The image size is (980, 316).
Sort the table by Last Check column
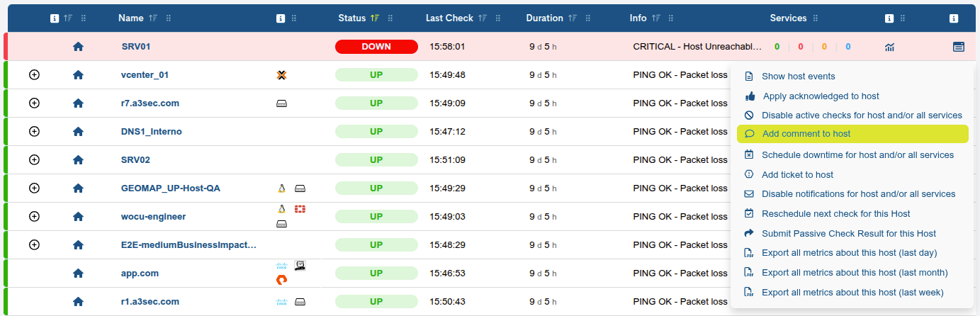[483, 18]
